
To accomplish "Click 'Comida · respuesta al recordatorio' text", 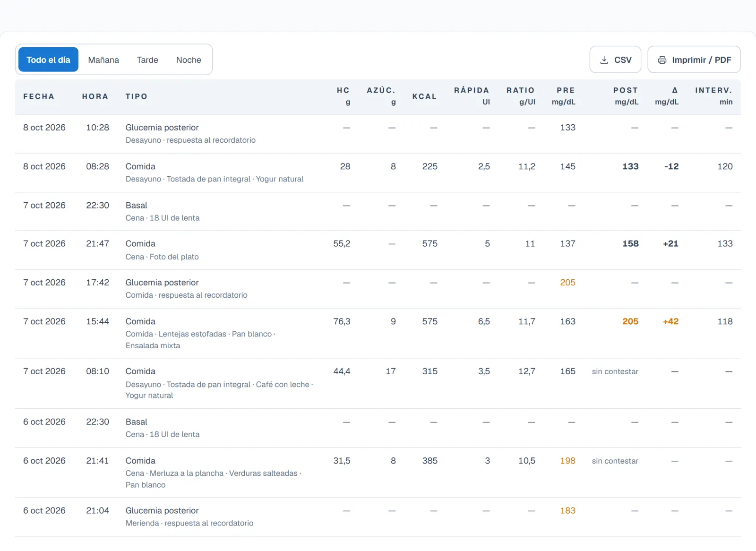I will 186,295.
